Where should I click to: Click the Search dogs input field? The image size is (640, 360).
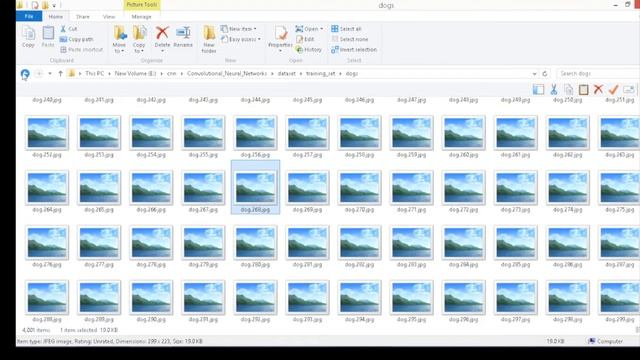[x=598, y=73]
